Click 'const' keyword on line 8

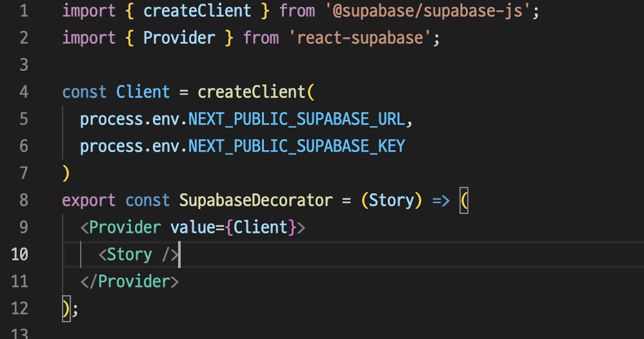point(147,200)
